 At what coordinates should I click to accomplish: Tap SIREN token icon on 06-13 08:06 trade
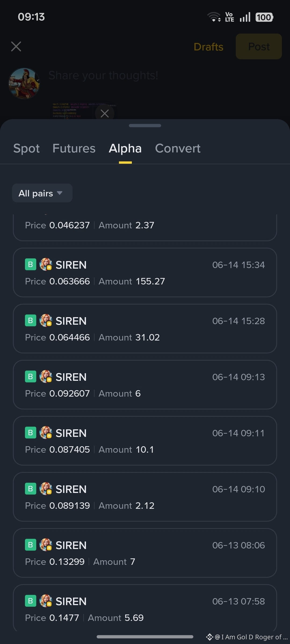[46, 545]
